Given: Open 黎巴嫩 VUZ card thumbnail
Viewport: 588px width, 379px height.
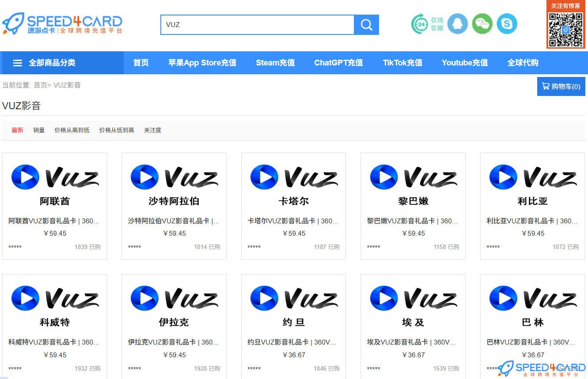Looking at the screenshot, I should (x=413, y=184).
